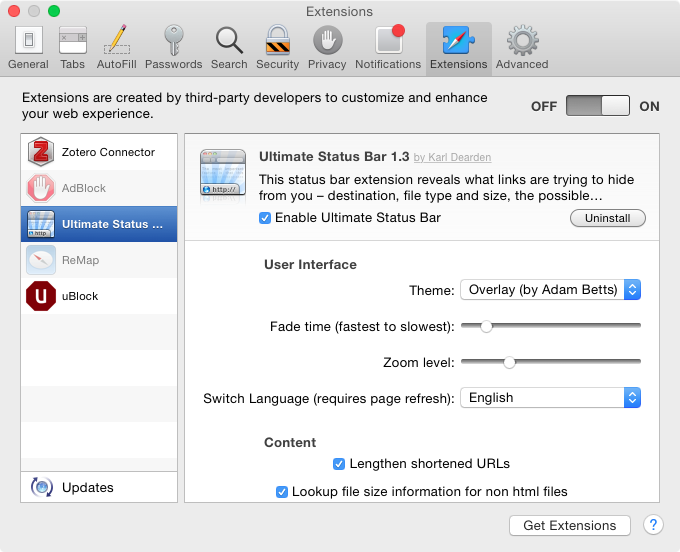Click the Ultimate Status Bar 1.3 title

pyautogui.click(x=334, y=157)
